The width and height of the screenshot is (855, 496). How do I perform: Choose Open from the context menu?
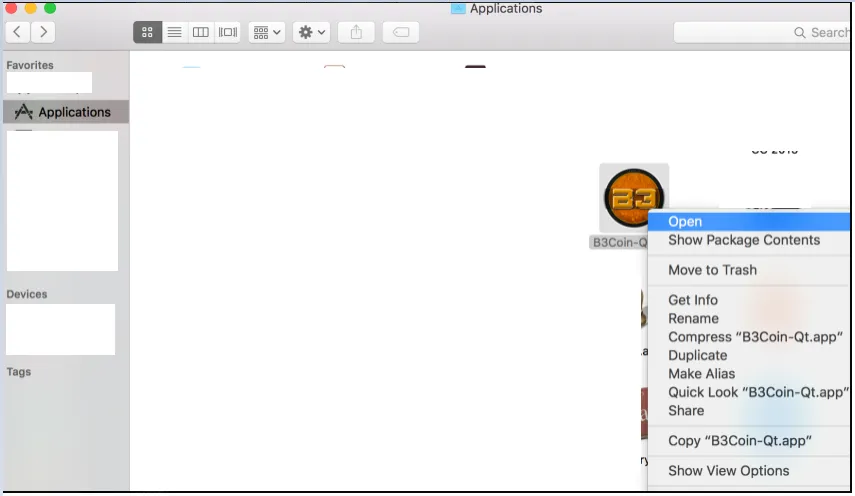(749, 222)
